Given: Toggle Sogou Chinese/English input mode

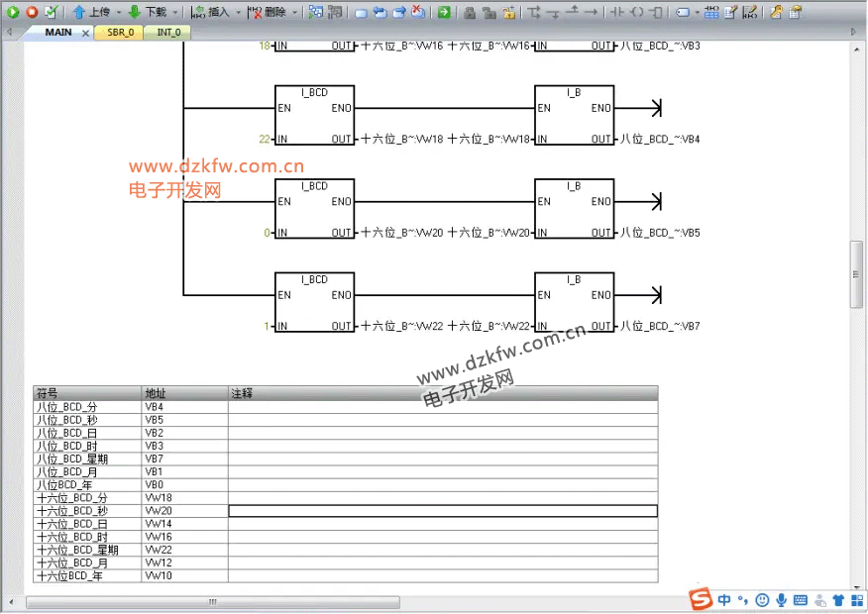Looking at the screenshot, I should [725, 600].
